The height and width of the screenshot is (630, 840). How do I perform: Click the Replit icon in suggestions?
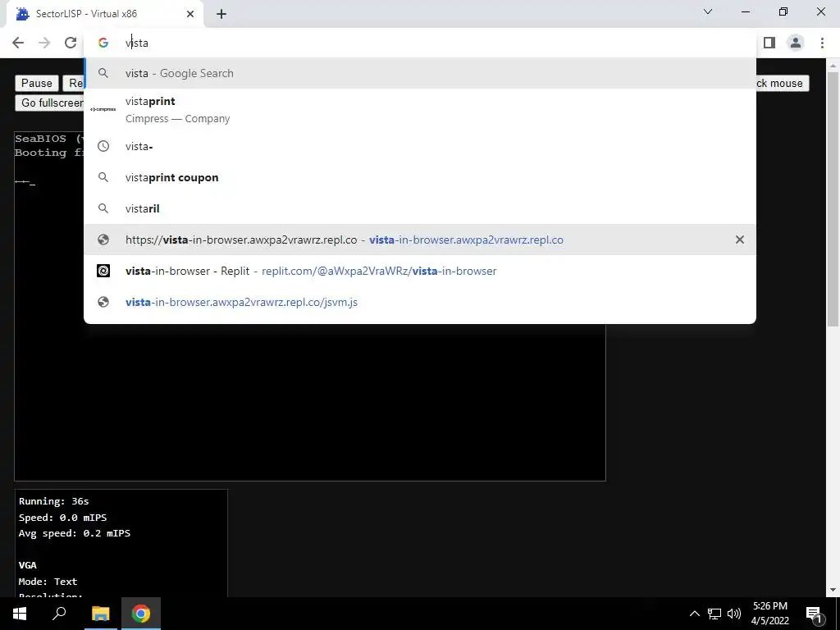click(103, 271)
